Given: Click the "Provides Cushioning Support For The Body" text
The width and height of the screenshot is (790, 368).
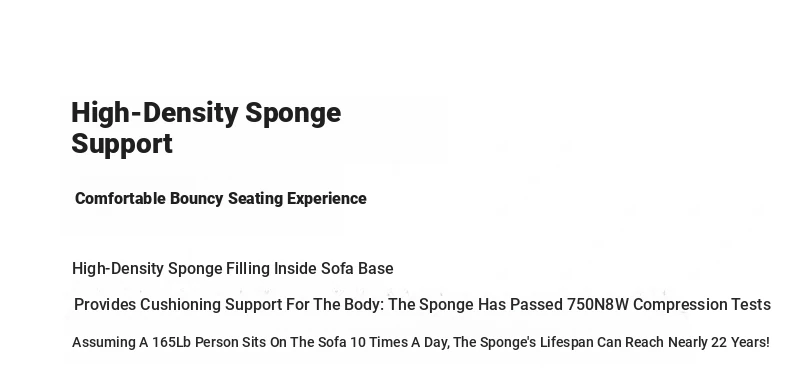Looking at the screenshot, I should click(230, 304).
